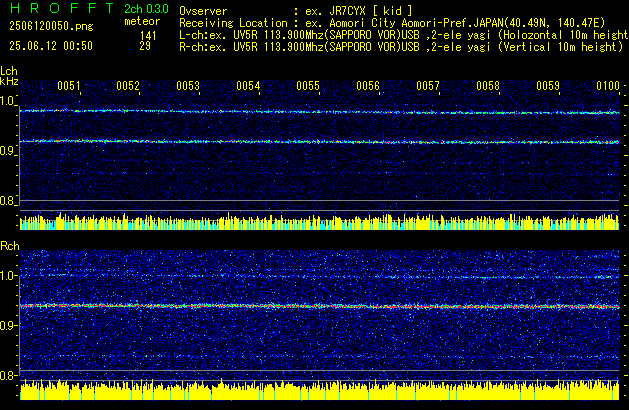Click the HROFFT program title
This screenshot has height=410, width=629.
(x=62, y=8)
